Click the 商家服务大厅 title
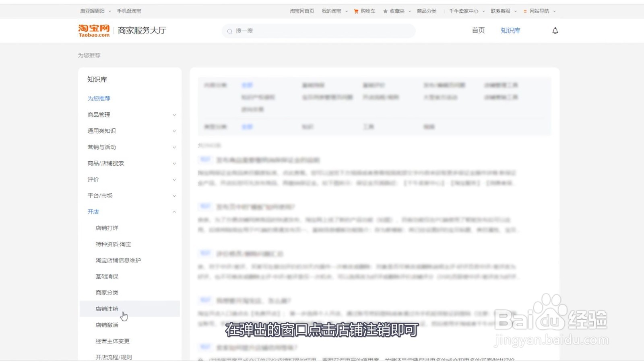 tap(142, 31)
